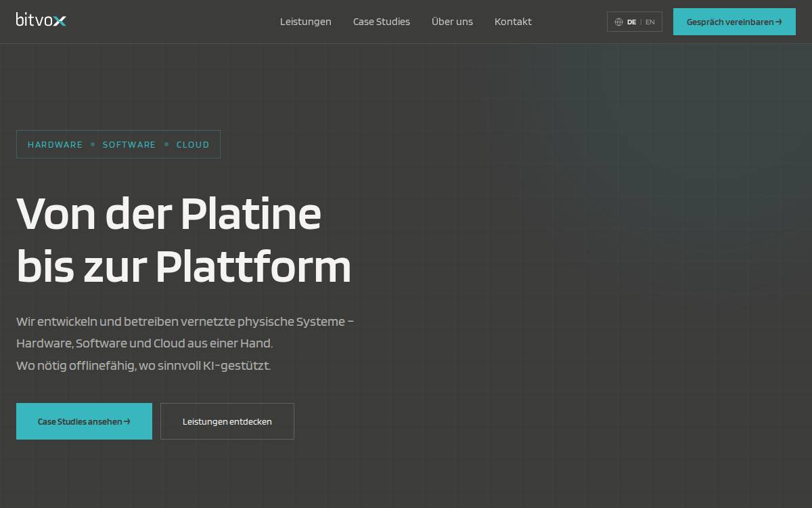Click the SOFTWARE tag text

[129, 144]
